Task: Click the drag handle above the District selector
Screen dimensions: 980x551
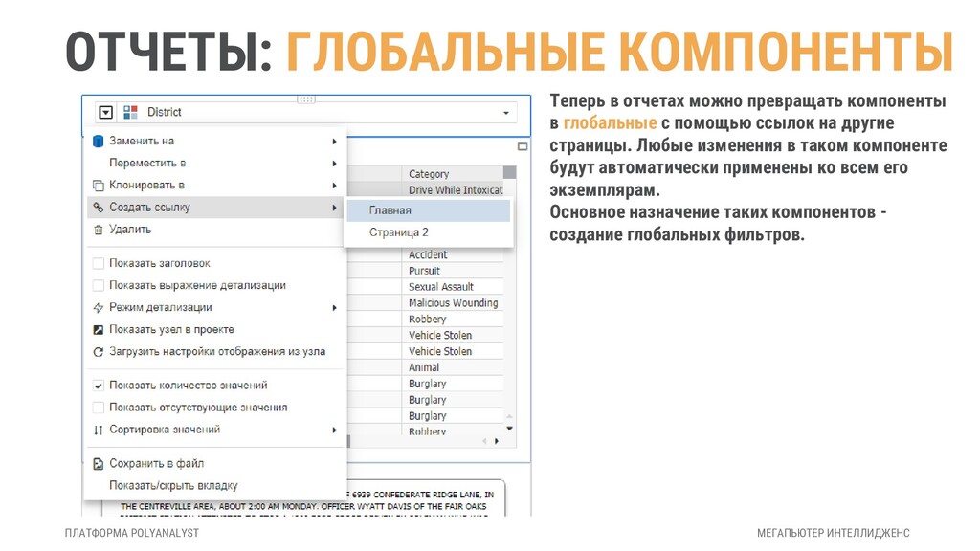Action: tap(306, 99)
